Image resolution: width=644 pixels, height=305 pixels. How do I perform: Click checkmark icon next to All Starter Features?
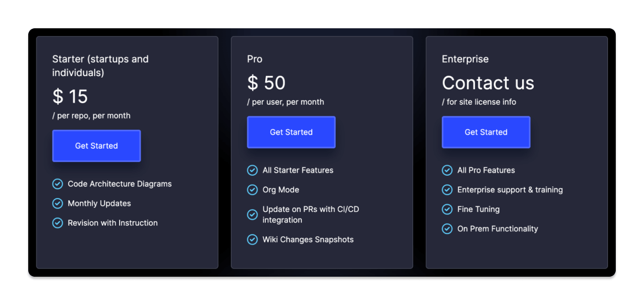click(252, 170)
